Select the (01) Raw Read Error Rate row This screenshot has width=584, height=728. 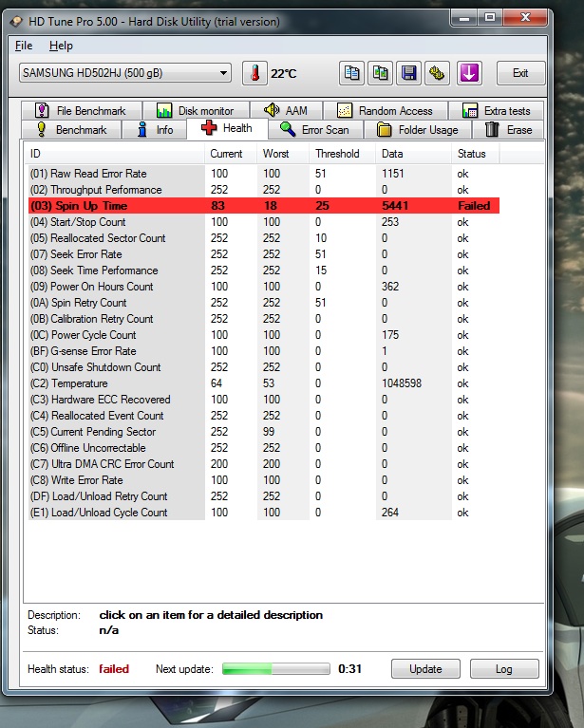pos(264,174)
